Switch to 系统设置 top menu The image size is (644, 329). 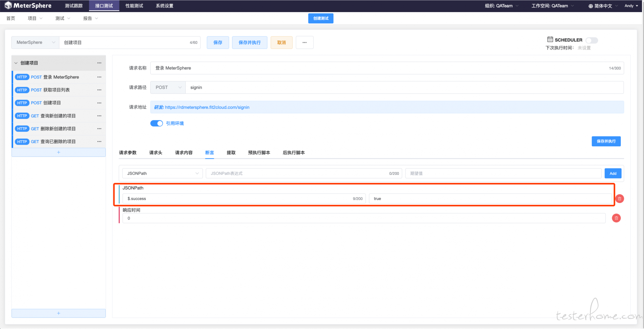[164, 6]
